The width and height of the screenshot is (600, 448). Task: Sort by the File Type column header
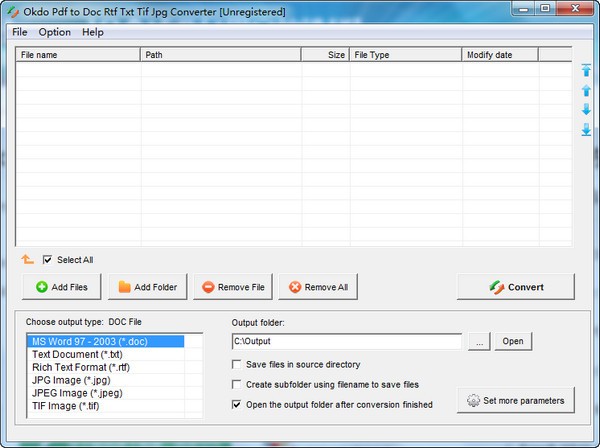coord(405,55)
